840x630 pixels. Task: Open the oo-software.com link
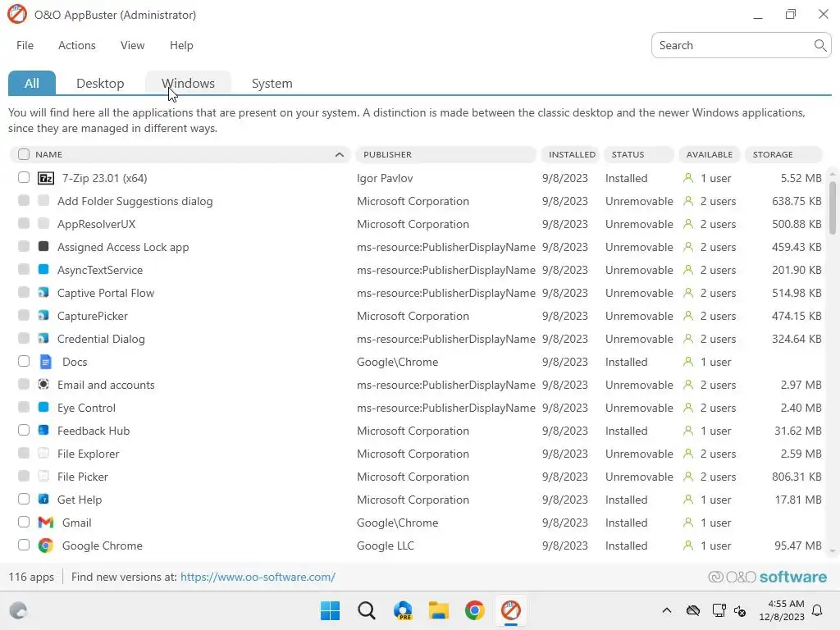coord(258,577)
